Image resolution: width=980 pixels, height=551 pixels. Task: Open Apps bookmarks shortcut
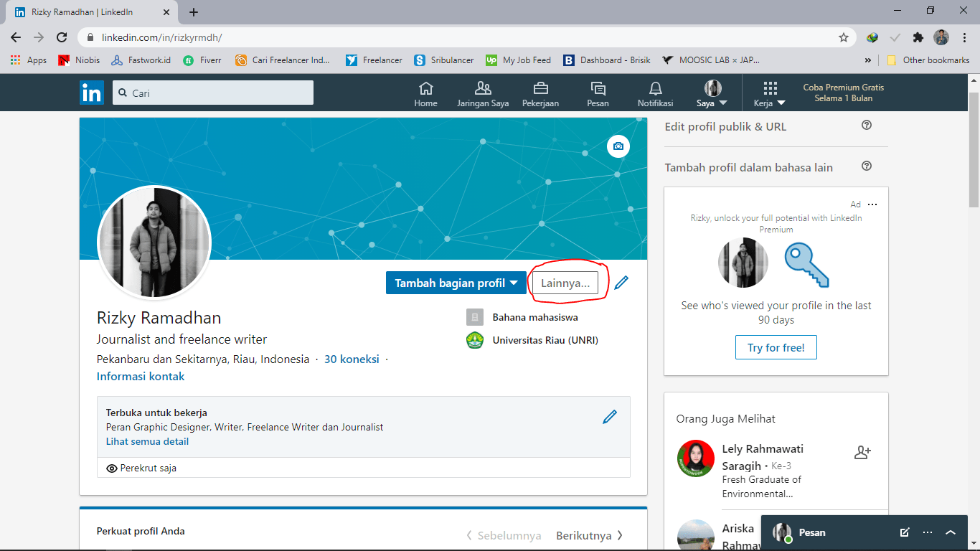click(x=29, y=60)
